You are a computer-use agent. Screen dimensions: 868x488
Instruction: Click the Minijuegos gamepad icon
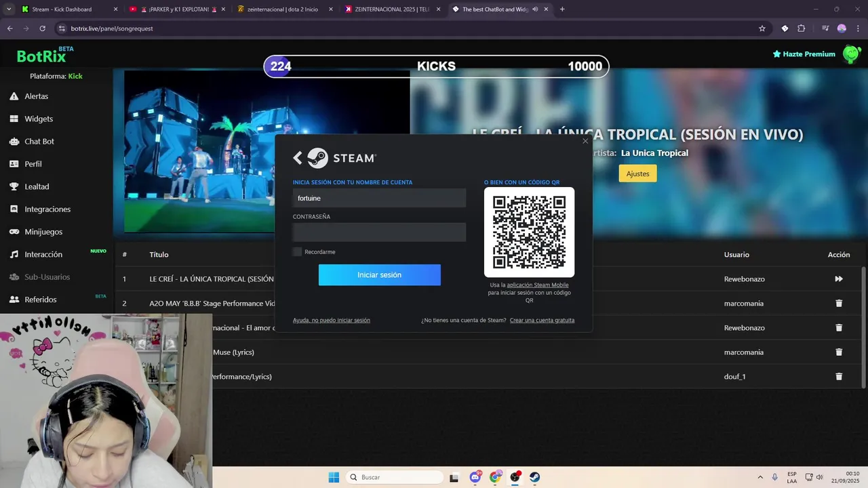point(14,232)
